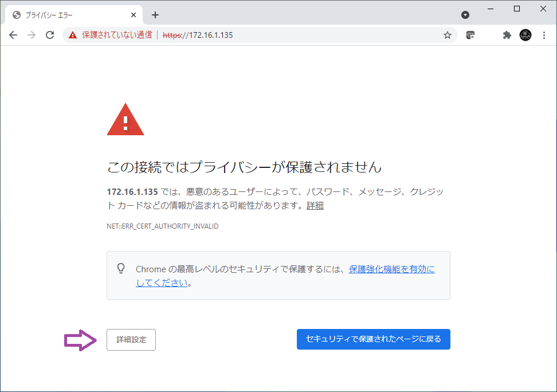Viewport: 557px width, 392px height.
Task: Click the extension icon beside the bookmark star
Action: point(470,35)
